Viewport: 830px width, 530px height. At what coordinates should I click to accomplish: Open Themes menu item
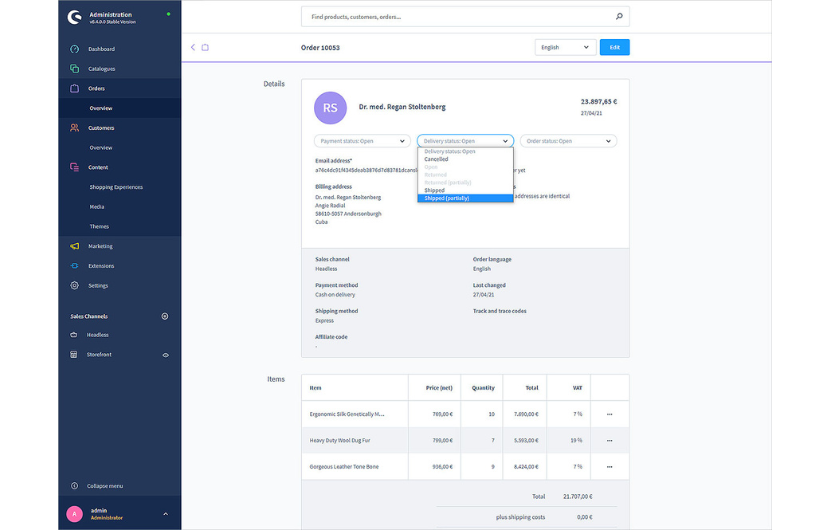[99, 226]
